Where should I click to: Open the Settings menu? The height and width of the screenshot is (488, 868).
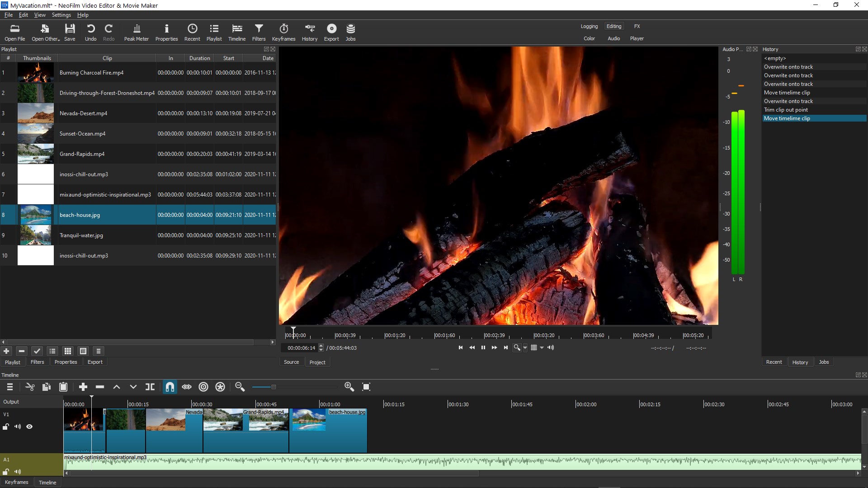pyautogui.click(x=61, y=15)
